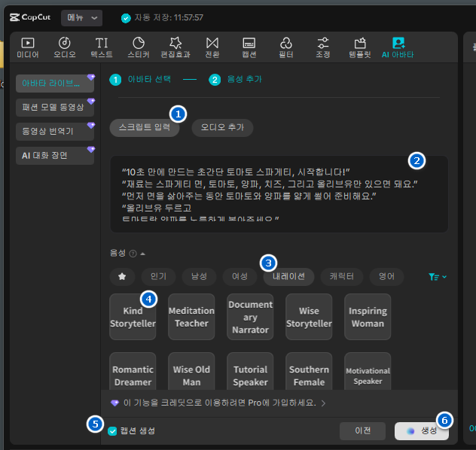Expand the voice filter sort dropdown

point(438,277)
